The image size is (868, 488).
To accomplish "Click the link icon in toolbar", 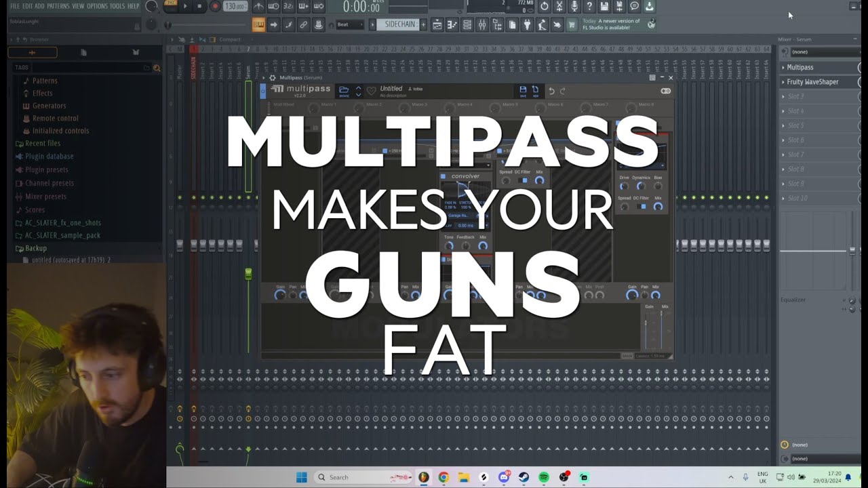I will tap(303, 24).
